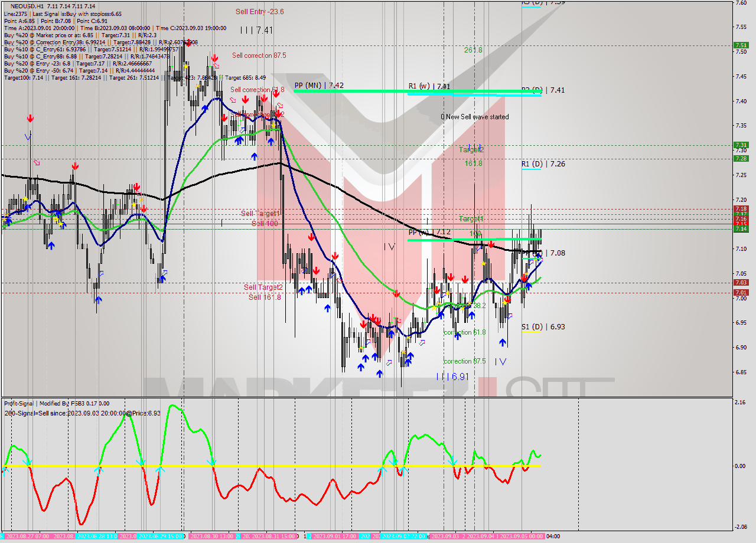Select the green '261.8' Fibonacci label
Screen dimensions: 756x543
[x=473, y=50]
